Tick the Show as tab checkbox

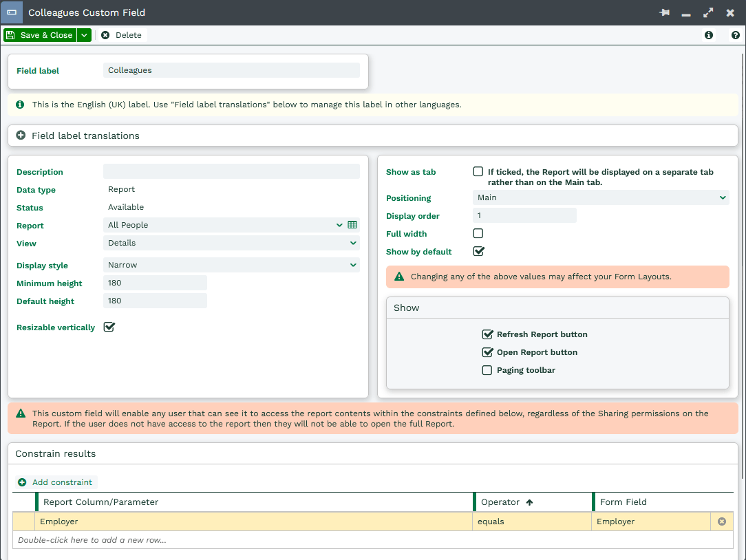[478, 172]
